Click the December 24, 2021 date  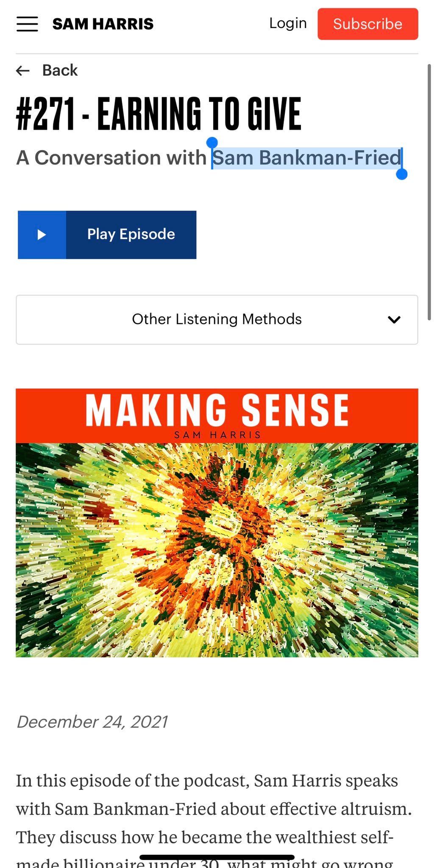pos(92,722)
